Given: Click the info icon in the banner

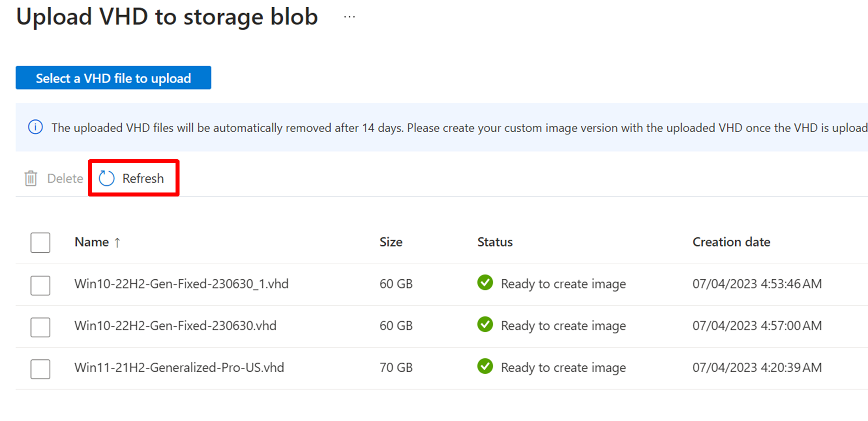Looking at the screenshot, I should tap(36, 127).
